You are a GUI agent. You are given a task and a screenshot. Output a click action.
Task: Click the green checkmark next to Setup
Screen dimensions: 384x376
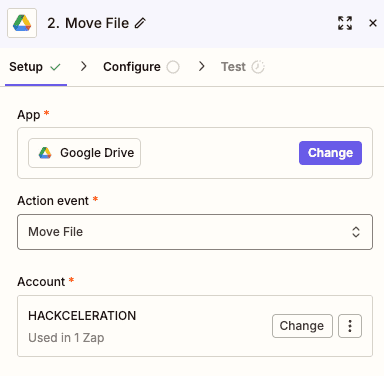[x=55, y=67]
